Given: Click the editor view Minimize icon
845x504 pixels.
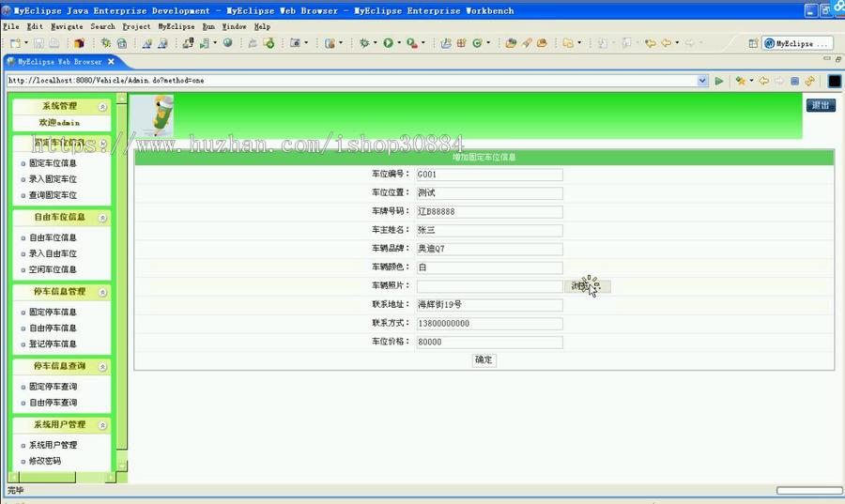Looking at the screenshot, I should (826, 58).
